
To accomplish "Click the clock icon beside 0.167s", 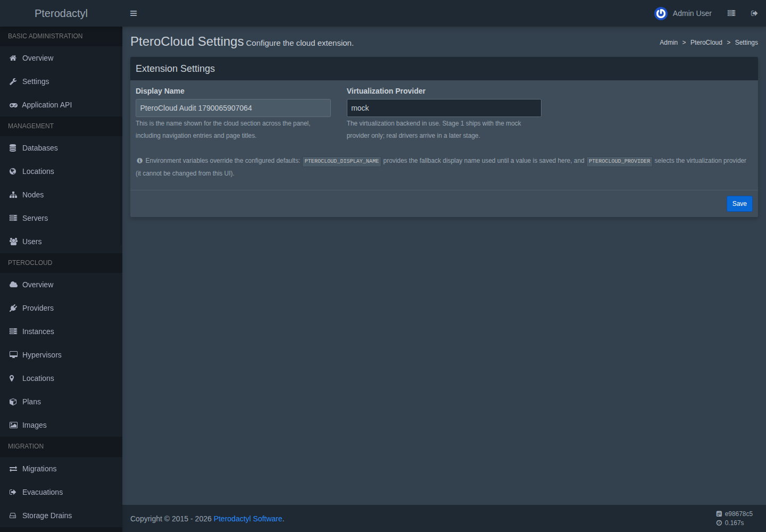I will pyautogui.click(x=719, y=523).
